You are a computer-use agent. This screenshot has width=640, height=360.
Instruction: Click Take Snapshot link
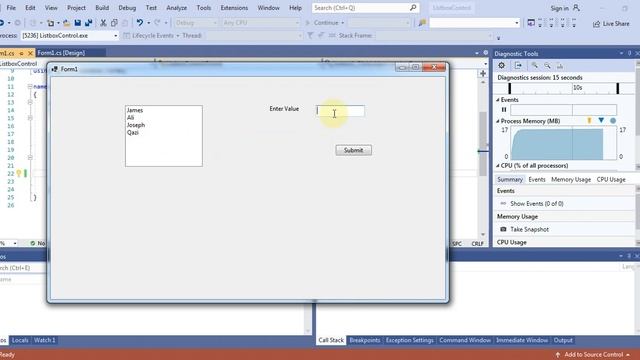(x=529, y=229)
